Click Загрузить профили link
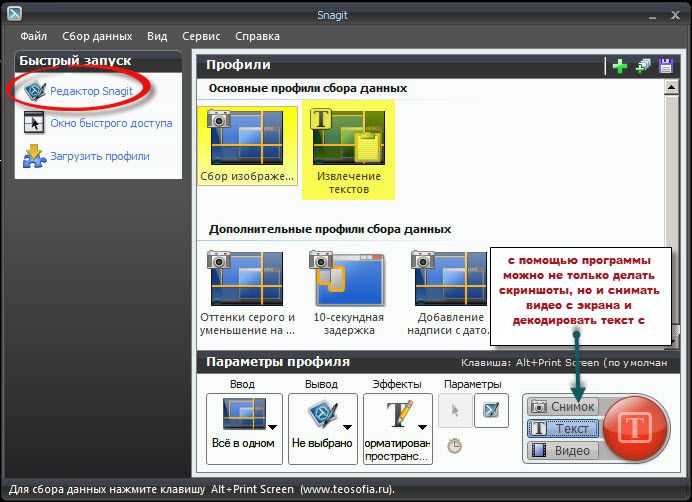The image size is (692, 502). (x=100, y=156)
